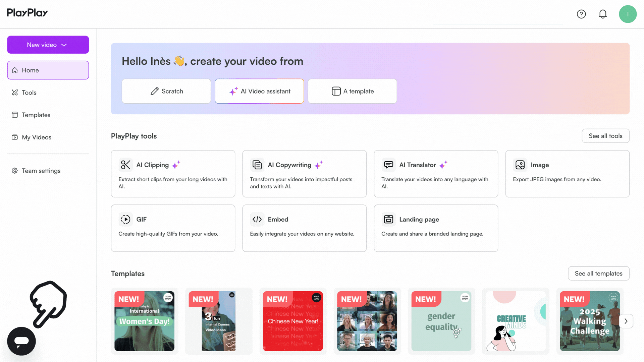Viewport: 644px width, 362px height.
Task: Click sparkle icon beside AI Translator
Action: (x=443, y=165)
